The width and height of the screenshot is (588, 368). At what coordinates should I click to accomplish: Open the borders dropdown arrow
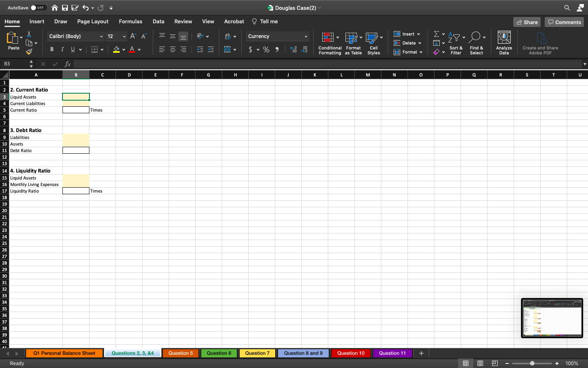pos(102,49)
